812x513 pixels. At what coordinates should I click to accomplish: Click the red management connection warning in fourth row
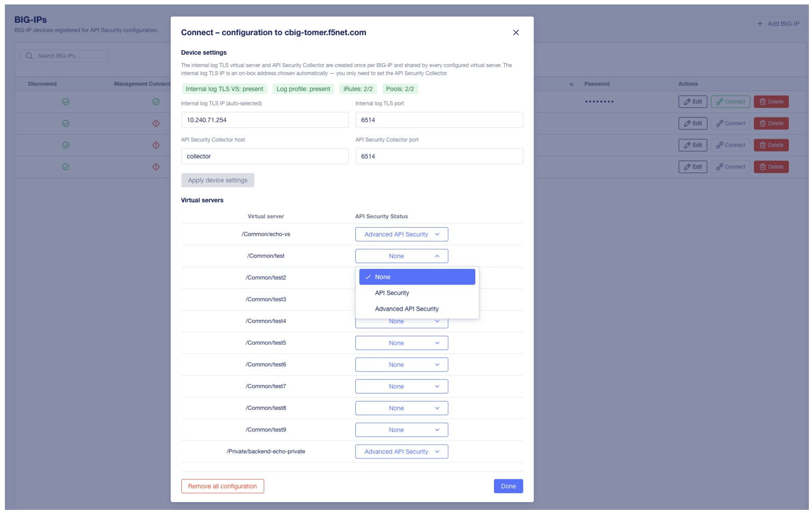click(156, 167)
